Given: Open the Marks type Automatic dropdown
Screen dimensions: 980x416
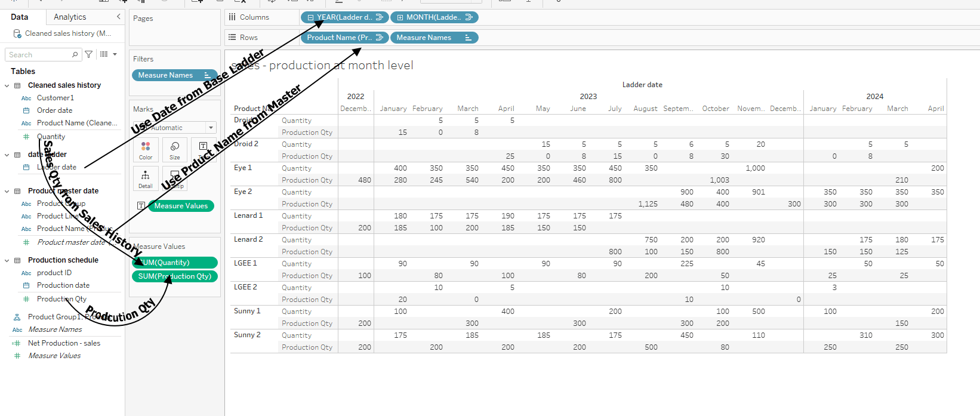Looking at the screenshot, I should (x=211, y=128).
